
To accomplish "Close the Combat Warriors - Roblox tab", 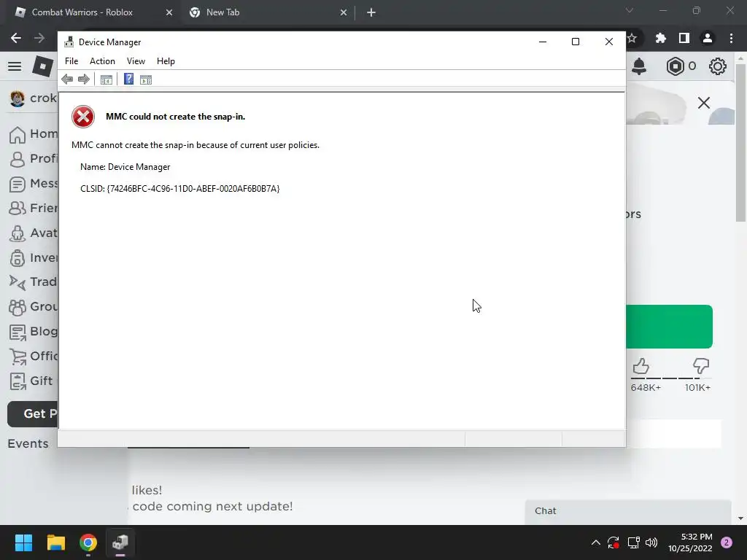I will pos(169,12).
